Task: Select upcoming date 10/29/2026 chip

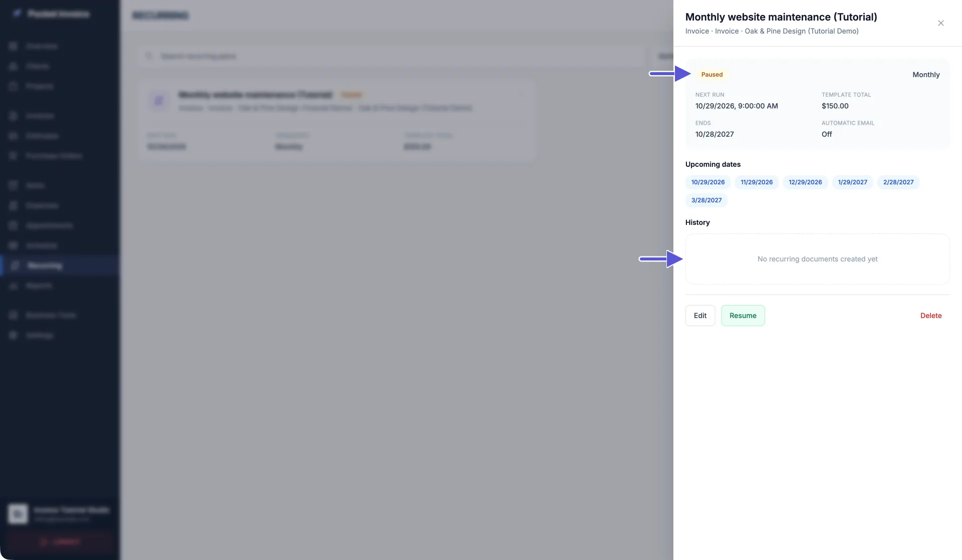Action: pyautogui.click(x=707, y=182)
